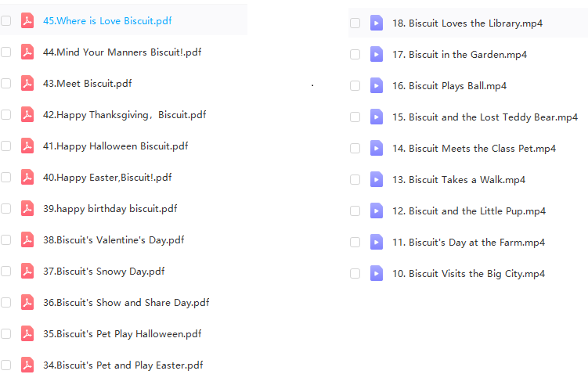Click PDF icon for 41.Happy Halloween Biscuit
The height and width of the screenshot is (385, 588).
click(27, 146)
